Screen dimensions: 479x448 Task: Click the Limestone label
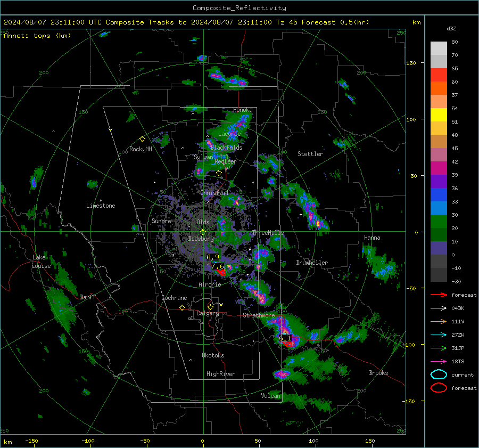[x=101, y=206]
